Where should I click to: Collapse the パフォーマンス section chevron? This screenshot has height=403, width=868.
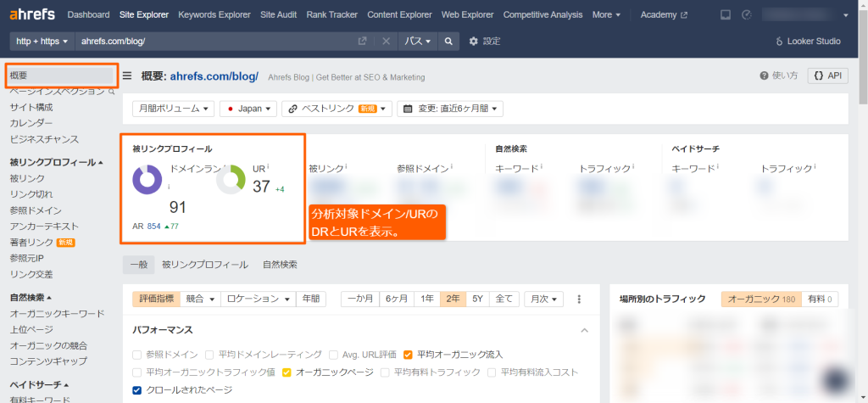click(x=585, y=330)
